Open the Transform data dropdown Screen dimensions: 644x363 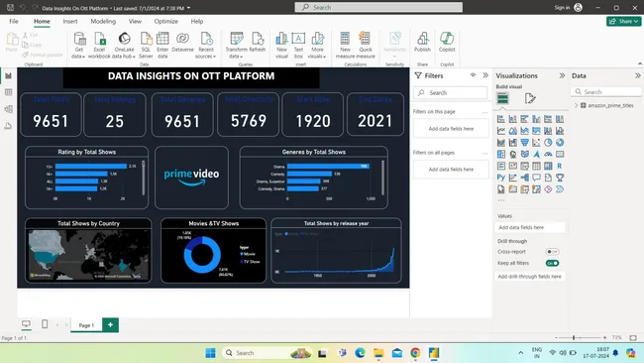point(236,46)
